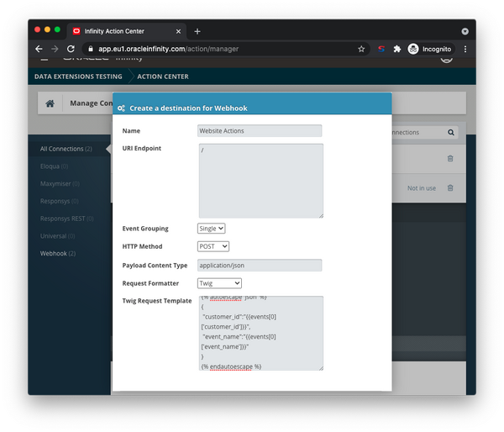Click into the URI Endpoint textarea
The image size is (504, 432).
click(261, 181)
